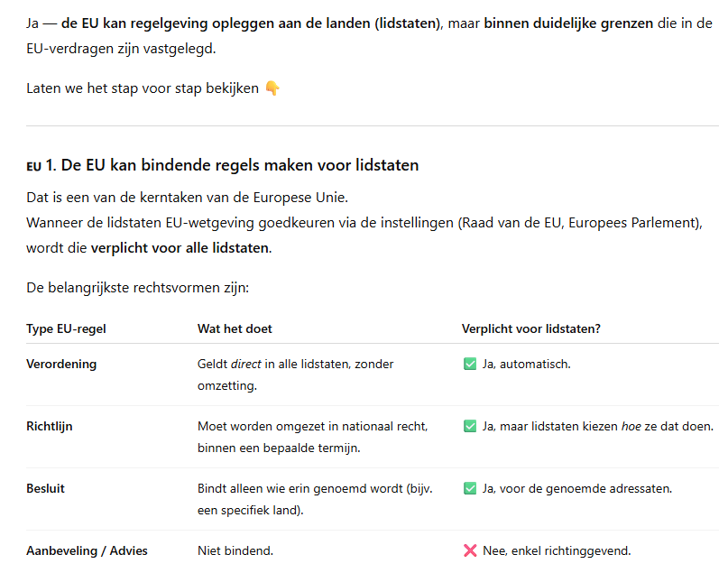The height and width of the screenshot is (573, 728).
Task: Select the "Richtlijn" row label
Action: click(50, 427)
